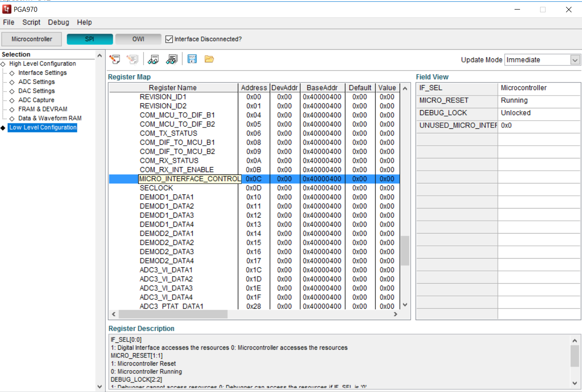Viewport: 582px width, 392px height.
Task: Click Address 0x0D cell of SECLOCK
Action: 254,188
